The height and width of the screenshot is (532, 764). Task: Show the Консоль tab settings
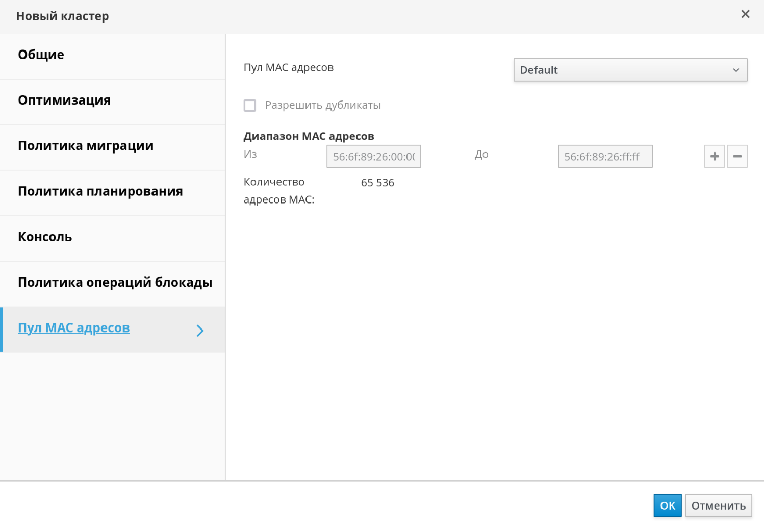coord(45,237)
